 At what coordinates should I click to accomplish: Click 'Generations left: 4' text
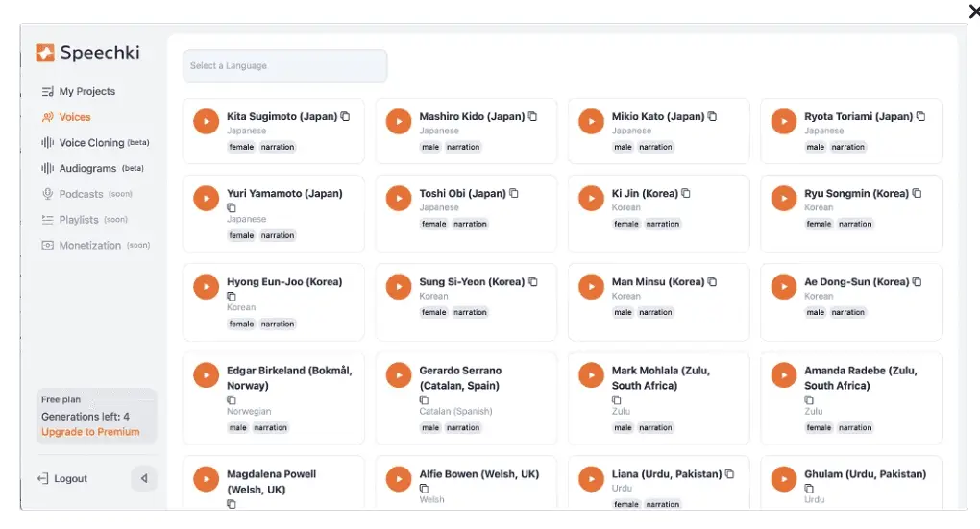pos(86,417)
